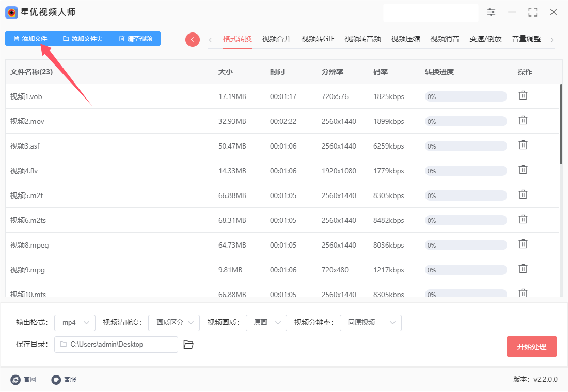Click the 码率 column header

point(381,72)
